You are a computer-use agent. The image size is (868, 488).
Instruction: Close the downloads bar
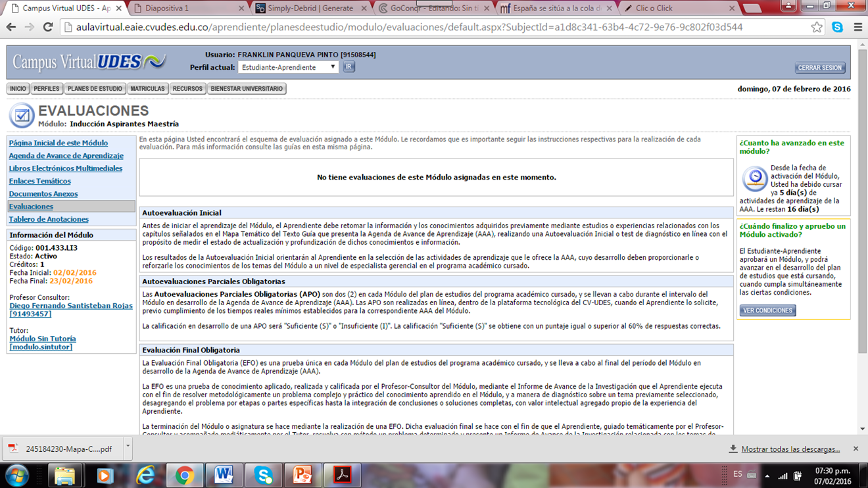click(856, 449)
